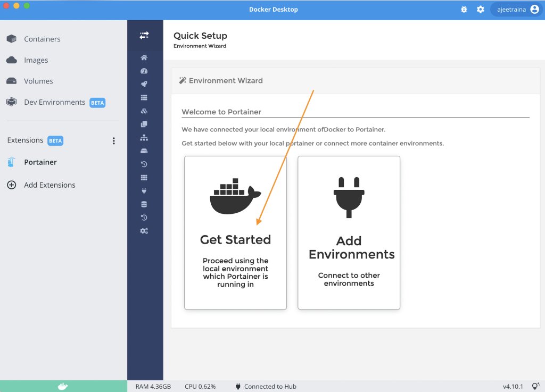The width and height of the screenshot is (545, 392).
Task: Open the history icon just above the cogs icon
Action: [144, 218]
